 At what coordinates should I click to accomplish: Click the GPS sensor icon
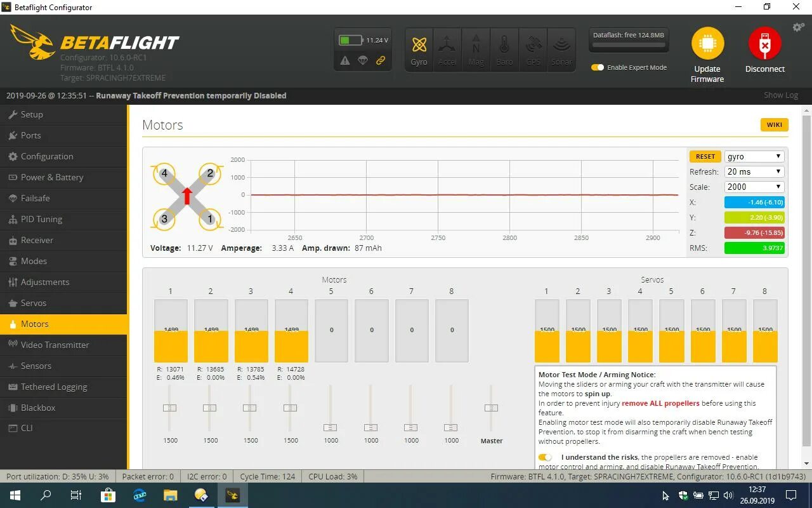click(x=533, y=50)
